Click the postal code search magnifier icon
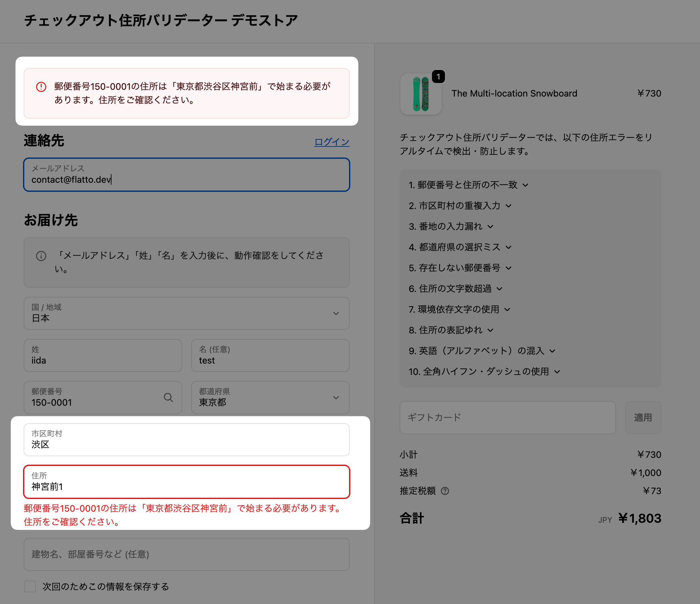This screenshot has height=604, width=700. pos(168,398)
